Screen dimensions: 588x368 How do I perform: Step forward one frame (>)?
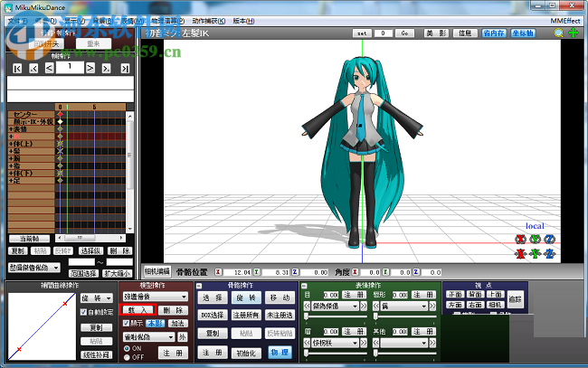(x=90, y=68)
